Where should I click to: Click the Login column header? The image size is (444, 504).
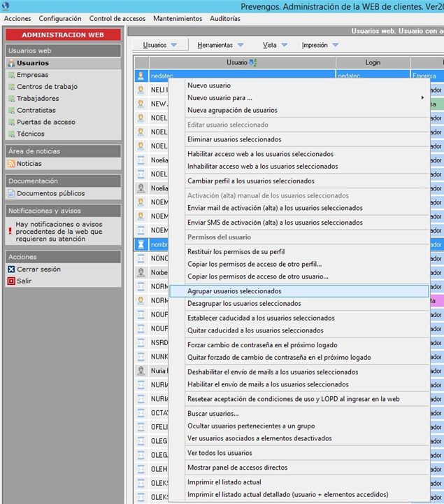373,63
